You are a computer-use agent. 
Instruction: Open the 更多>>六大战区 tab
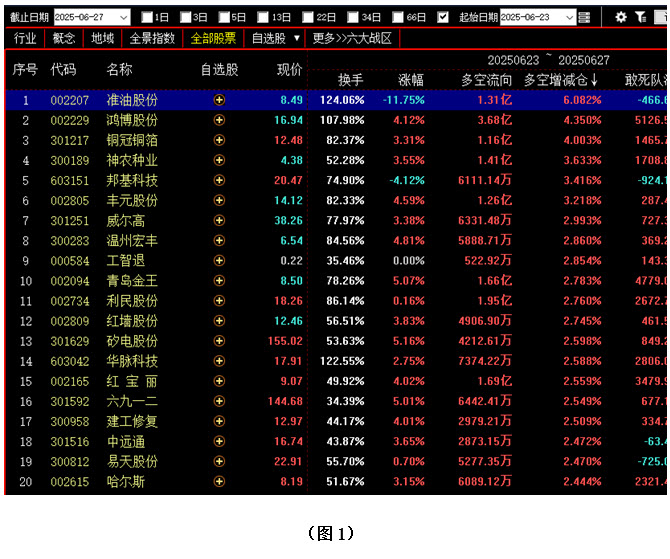pyautogui.click(x=352, y=38)
